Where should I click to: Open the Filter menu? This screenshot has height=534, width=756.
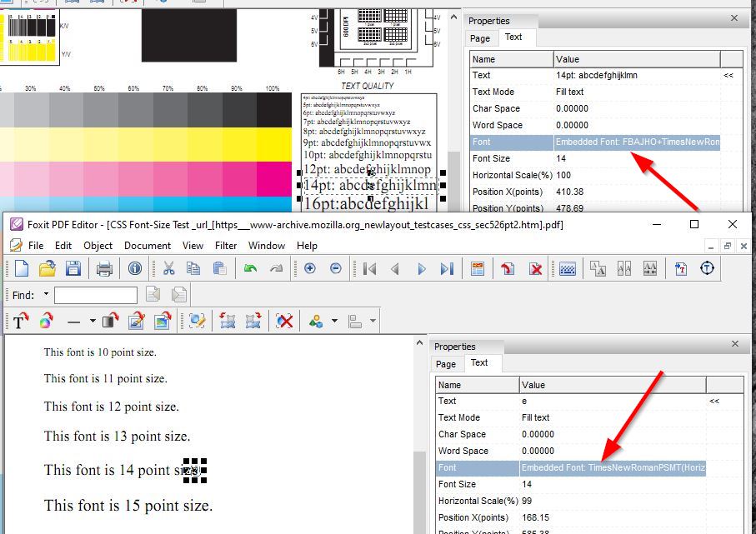point(226,246)
